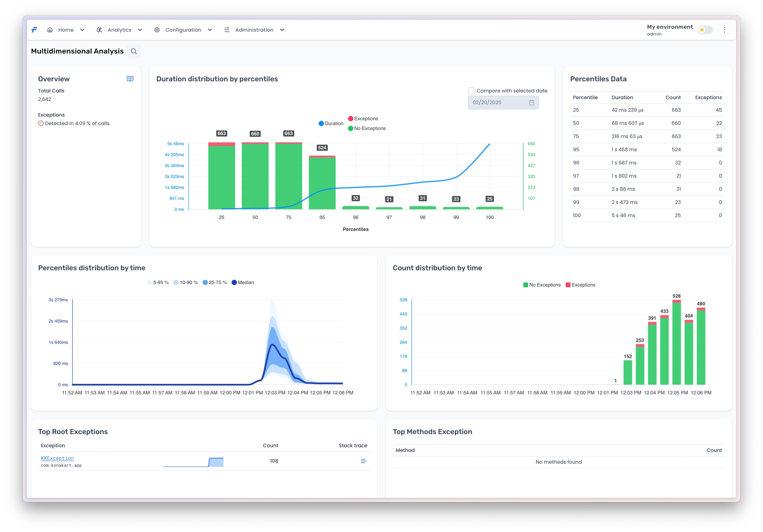Expand the Administration dropdown chevron
Screen dimensions: 763x532
click(x=282, y=30)
